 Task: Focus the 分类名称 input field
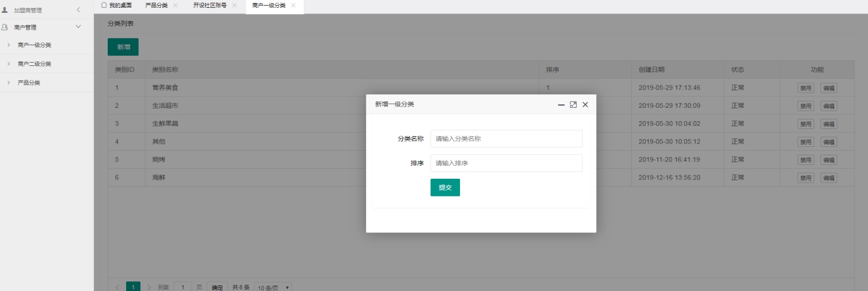[x=506, y=139]
